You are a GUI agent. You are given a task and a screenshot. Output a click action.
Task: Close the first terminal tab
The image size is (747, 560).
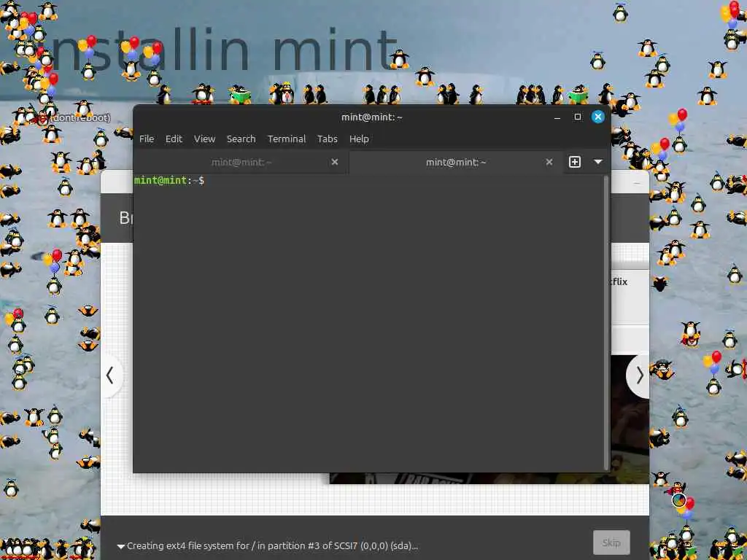pyautogui.click(x=334, y=162)
